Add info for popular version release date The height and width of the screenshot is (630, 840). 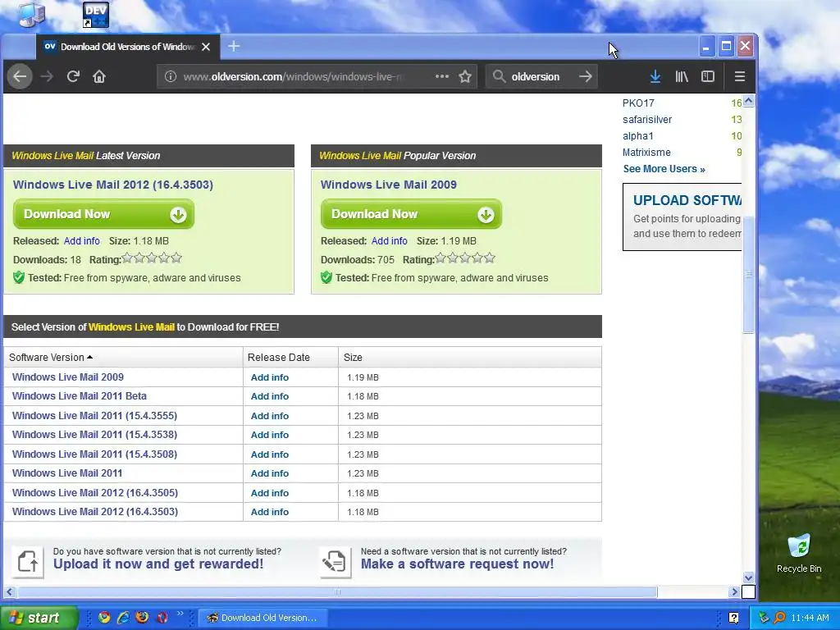[x=389, y=241]
